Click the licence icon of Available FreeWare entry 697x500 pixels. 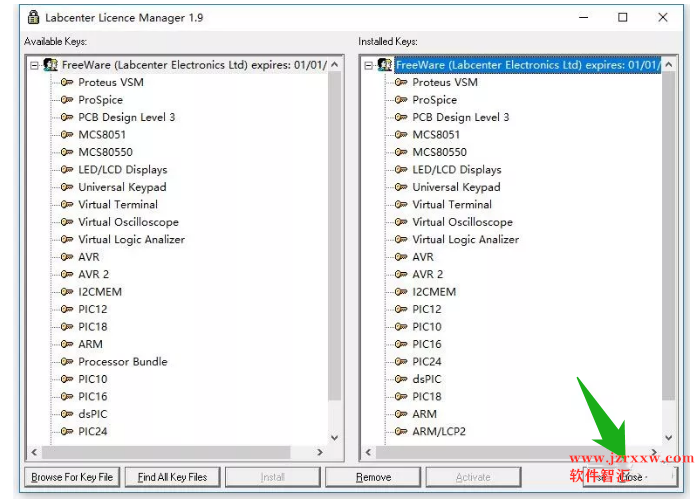tap(51, 65)
